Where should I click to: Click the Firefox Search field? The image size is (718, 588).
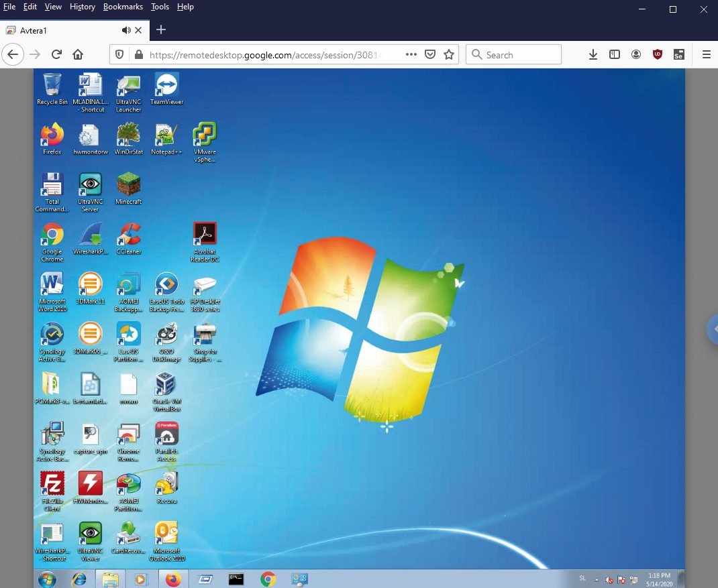click(513, 55)
